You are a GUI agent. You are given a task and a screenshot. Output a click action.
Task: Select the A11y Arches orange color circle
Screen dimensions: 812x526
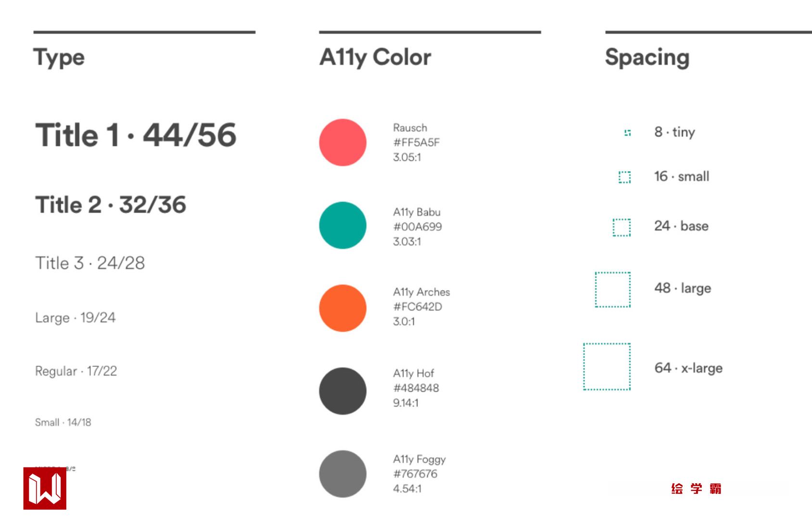(343, 308)
